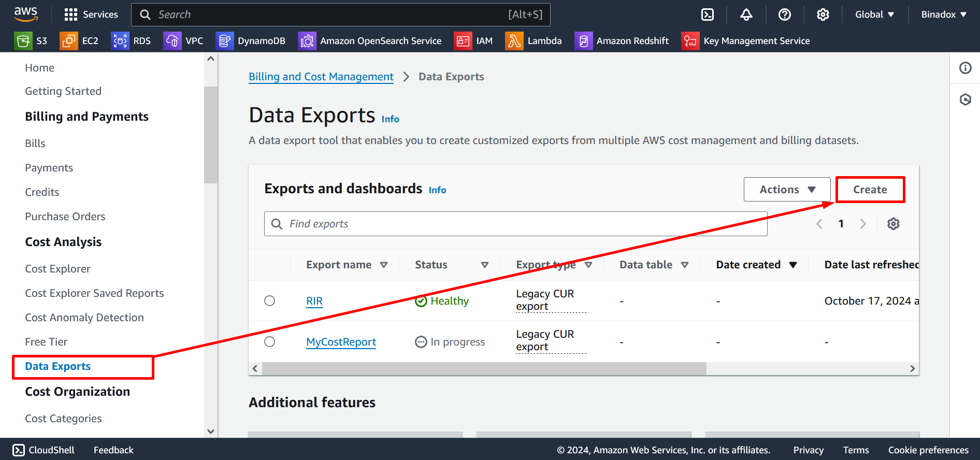Click the AWS logo home icon
This screenshot has height=460, width=980.
point(26,14)
